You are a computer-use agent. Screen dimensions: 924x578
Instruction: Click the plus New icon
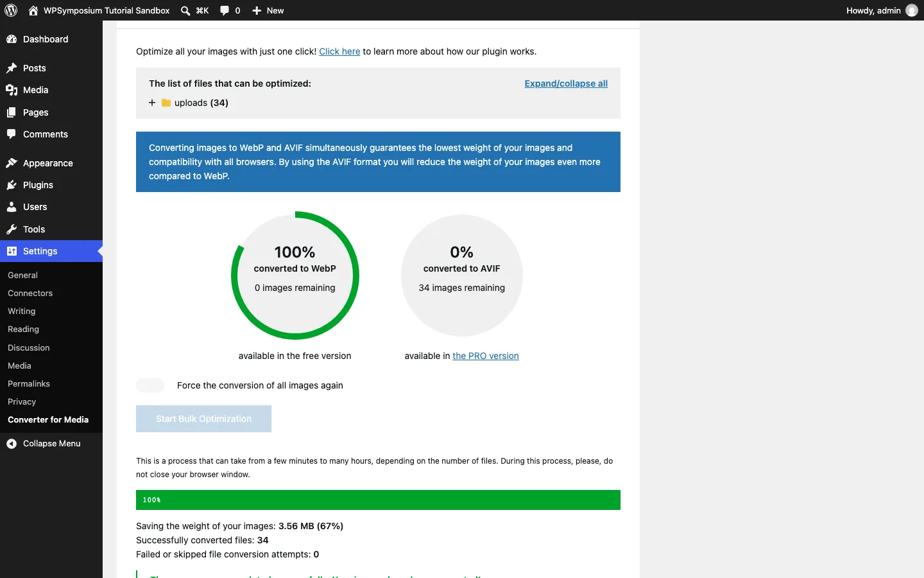[257, 10]
